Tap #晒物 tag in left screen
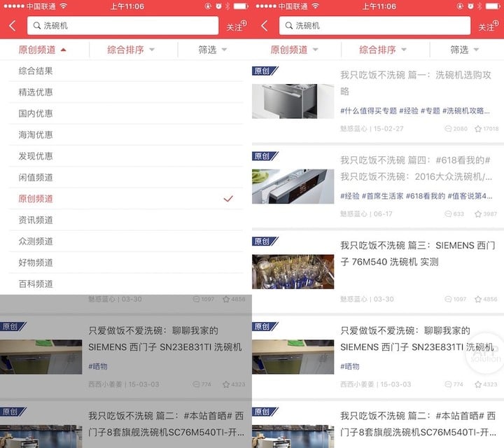This screenshot has width=504, height=448. pyautogui.click(x=98, y=366)
